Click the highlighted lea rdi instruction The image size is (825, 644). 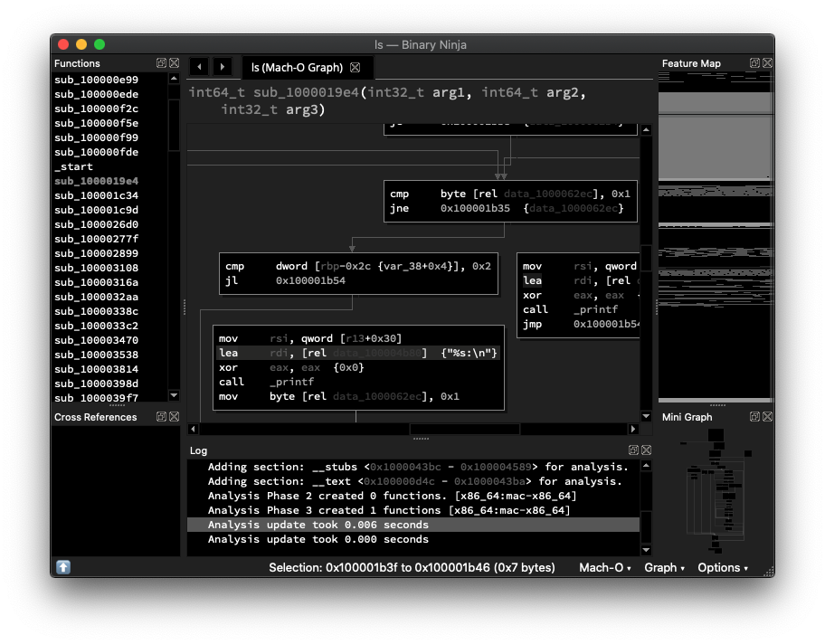click(x=358, y=353)
